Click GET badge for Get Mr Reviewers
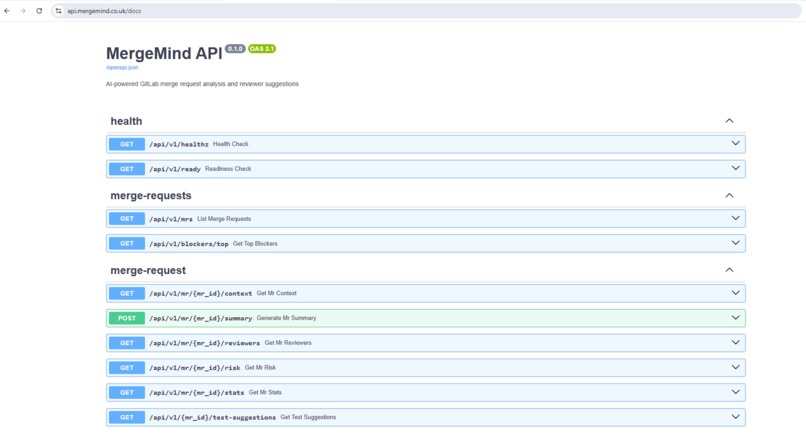Image resolution: width=806 pixels, height=434 pixels. (126, 342)
